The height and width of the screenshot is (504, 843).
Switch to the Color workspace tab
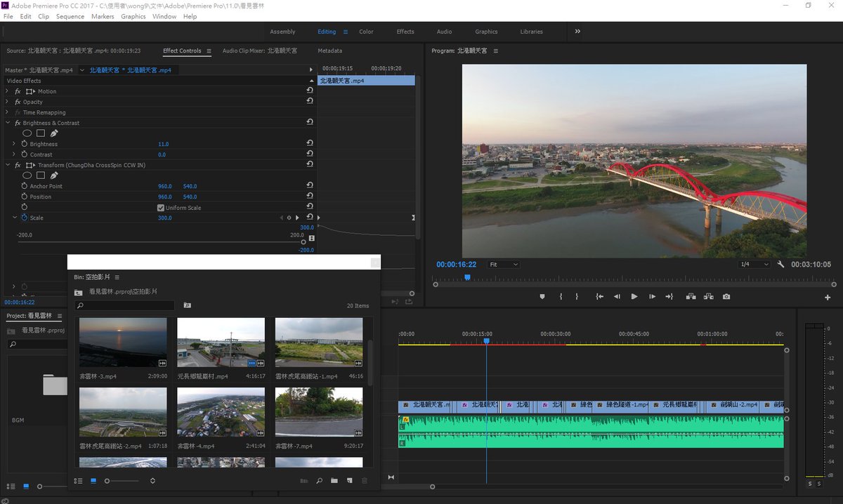click(x=366, y=32)
